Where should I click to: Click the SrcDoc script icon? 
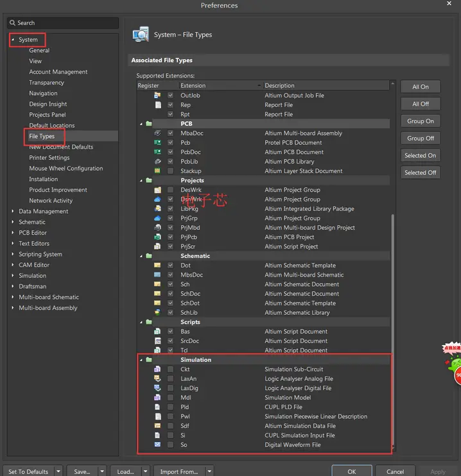pos(157,341)
